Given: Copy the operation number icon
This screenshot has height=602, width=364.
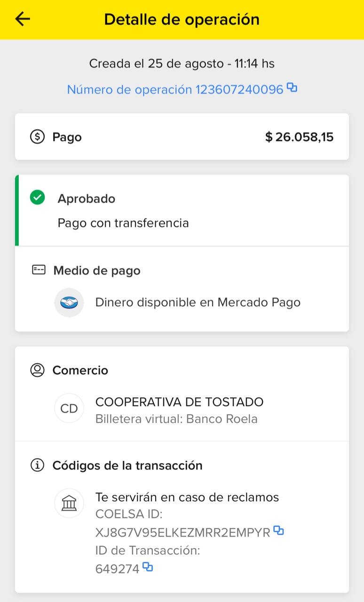Looking at the screenshot, I should 292,87.
